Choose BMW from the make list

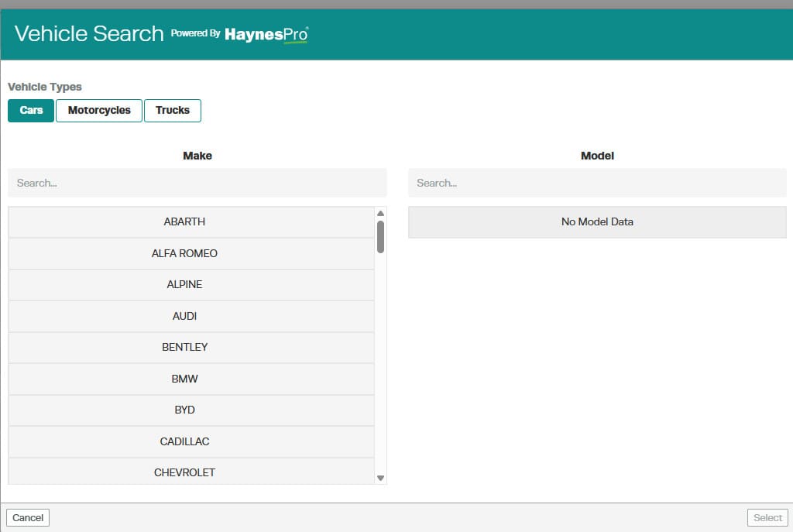191,379
